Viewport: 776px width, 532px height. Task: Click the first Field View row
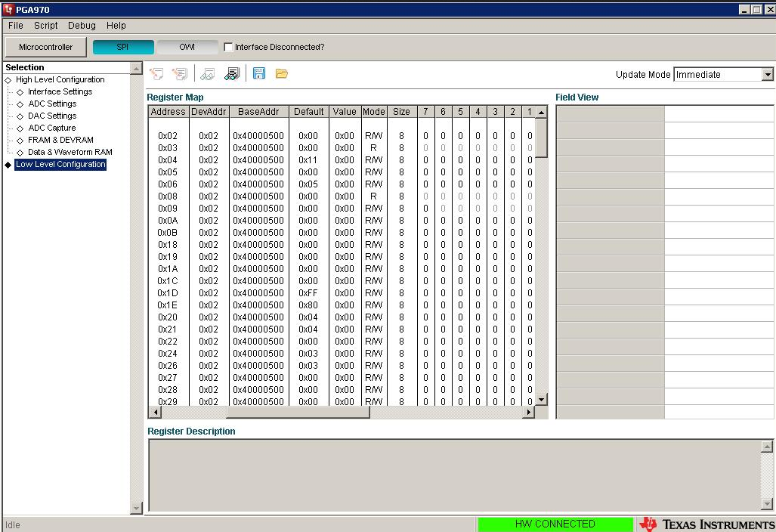[x=665, y=114]
